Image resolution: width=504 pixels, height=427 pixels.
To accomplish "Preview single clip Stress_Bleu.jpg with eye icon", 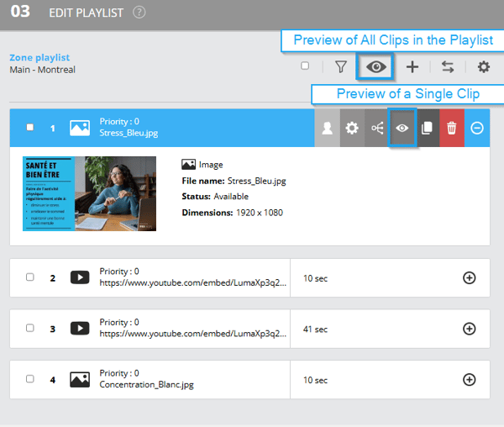I will [x=402, y=128].
